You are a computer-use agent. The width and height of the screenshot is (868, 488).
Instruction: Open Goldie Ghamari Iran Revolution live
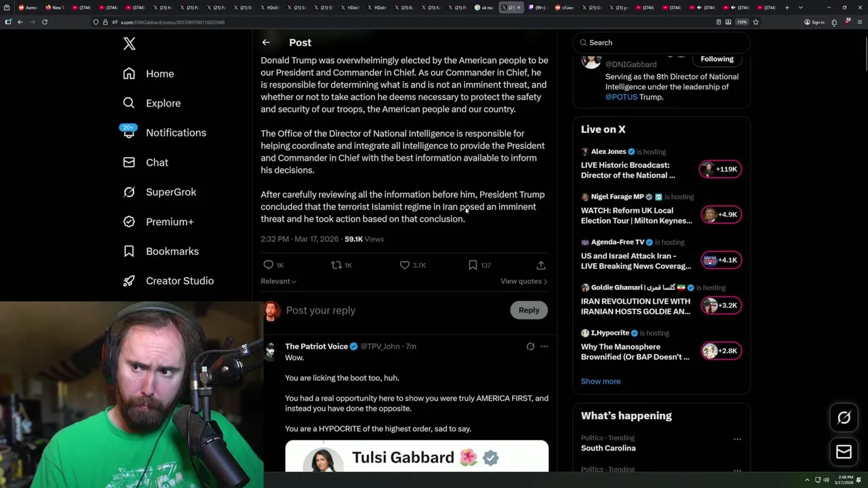(x=635, y=306)
